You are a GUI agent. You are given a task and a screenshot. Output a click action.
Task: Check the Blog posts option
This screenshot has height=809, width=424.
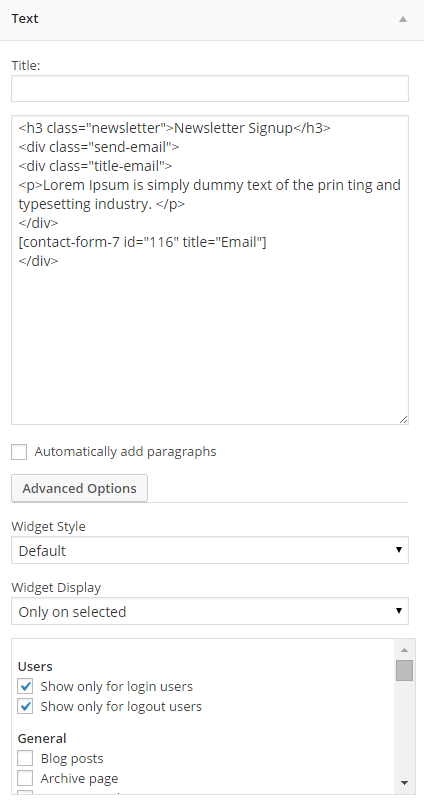[x=25, y=758]
